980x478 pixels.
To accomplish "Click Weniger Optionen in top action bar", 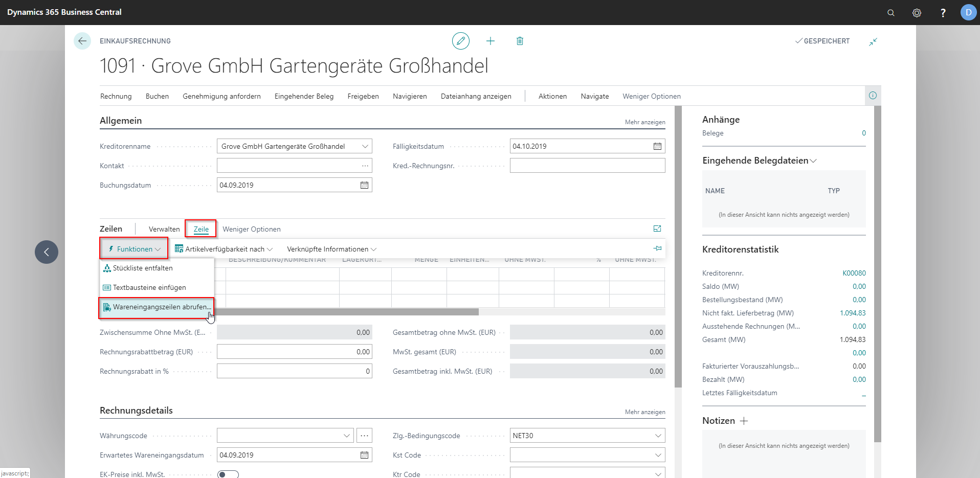I will point(651,96).
